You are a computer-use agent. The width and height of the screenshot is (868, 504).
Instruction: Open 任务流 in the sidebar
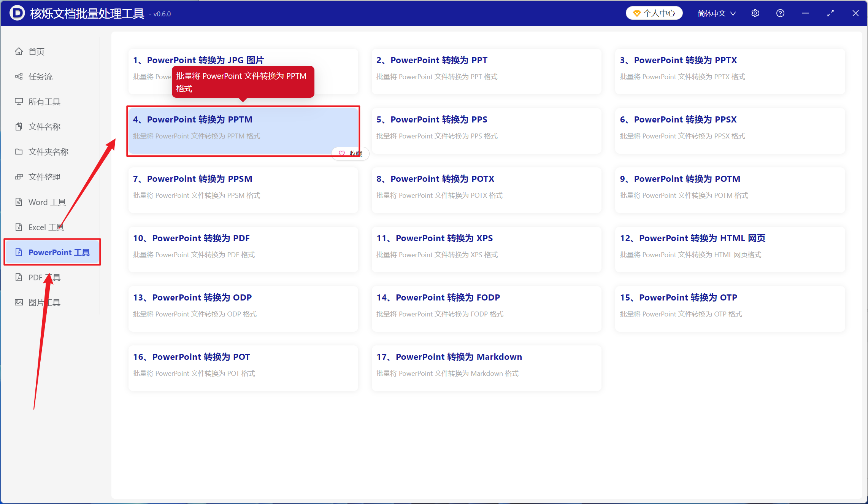52,76
